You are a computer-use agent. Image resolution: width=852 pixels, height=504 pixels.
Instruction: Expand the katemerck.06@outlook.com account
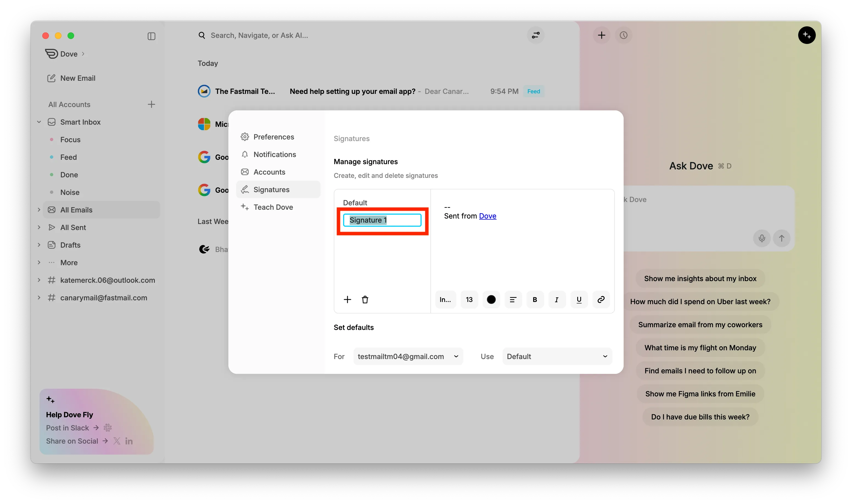click(x=39, y=280)
